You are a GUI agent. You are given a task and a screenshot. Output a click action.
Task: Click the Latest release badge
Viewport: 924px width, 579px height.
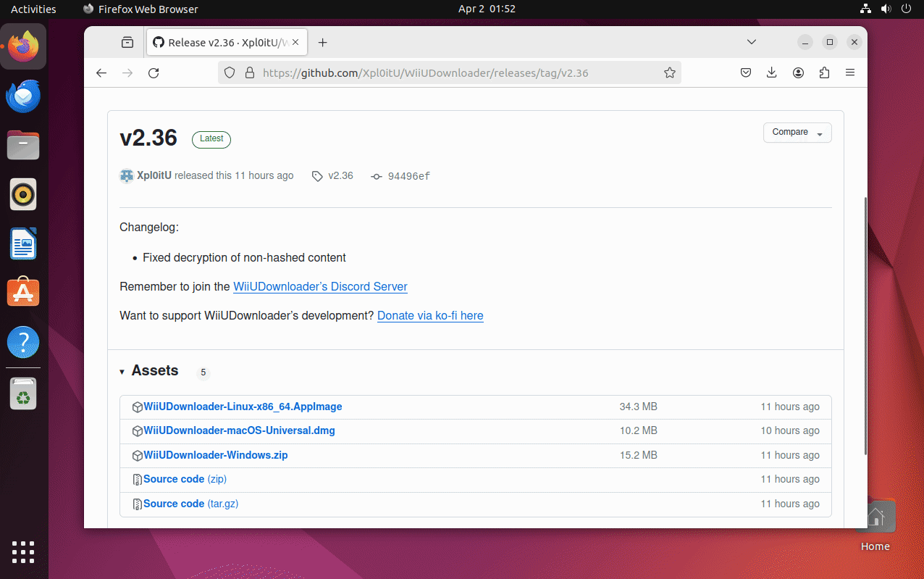point(211,139)
